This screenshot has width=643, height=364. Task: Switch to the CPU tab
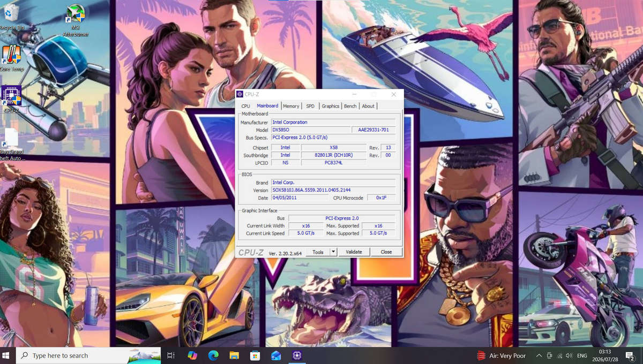pos(245,106)
